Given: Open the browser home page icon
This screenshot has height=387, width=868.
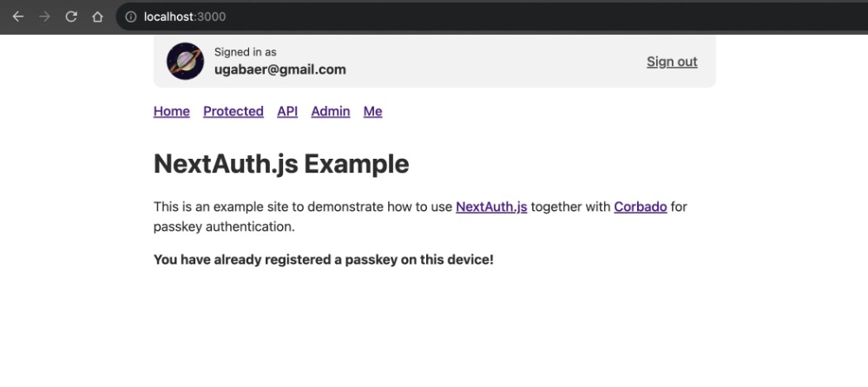Looking at the screenshot, I should (97, 16).
